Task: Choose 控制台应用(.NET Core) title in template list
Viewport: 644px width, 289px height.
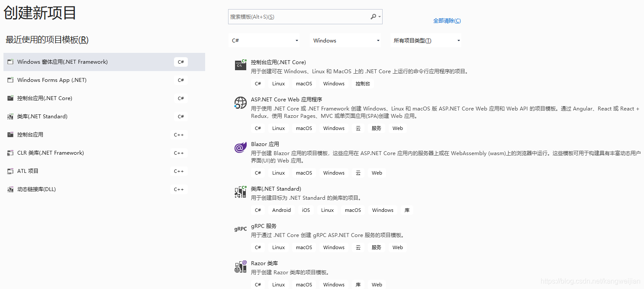Action: 278,62
